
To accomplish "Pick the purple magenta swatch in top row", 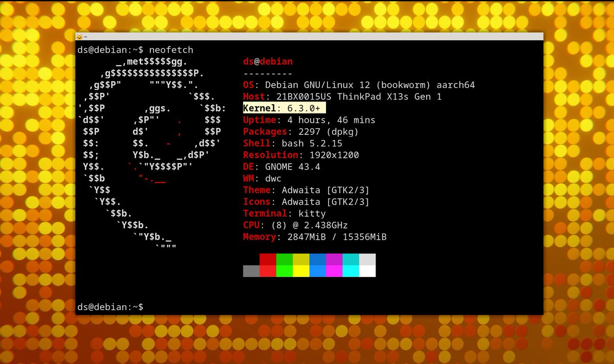I will click(334, 259).
